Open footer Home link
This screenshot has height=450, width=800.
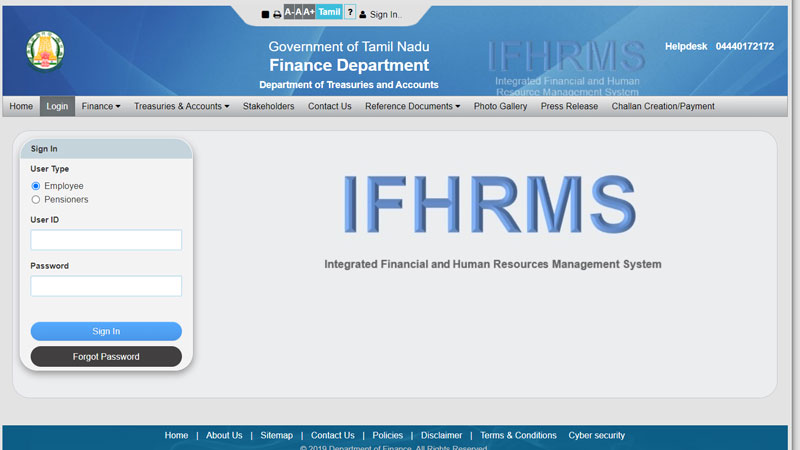click(x=176, y=435)
